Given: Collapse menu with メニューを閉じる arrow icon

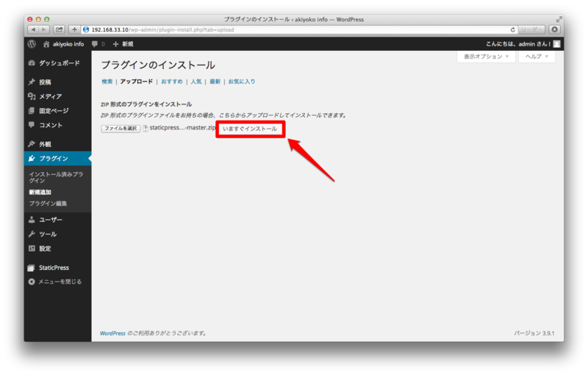Looking at the screenshot, I should coord(32,281).
